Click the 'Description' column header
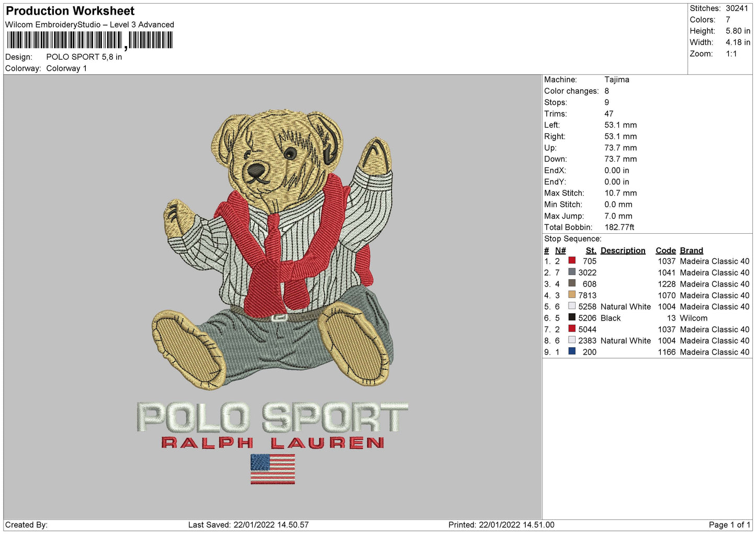Image resolution: width=756 pixels, height=534 pixels. coord(623,251)
